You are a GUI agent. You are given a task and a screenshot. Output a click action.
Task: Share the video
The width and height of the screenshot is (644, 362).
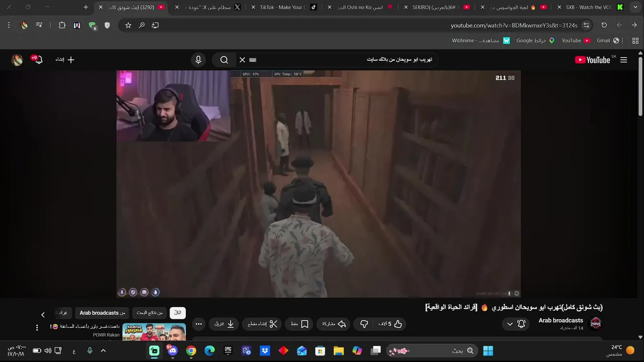(334, 324)
